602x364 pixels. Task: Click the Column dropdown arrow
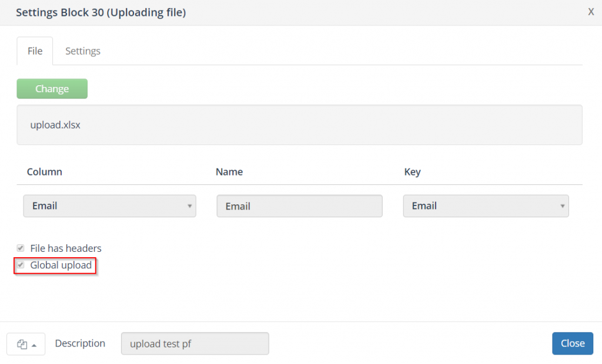click(x=189, y=206)
